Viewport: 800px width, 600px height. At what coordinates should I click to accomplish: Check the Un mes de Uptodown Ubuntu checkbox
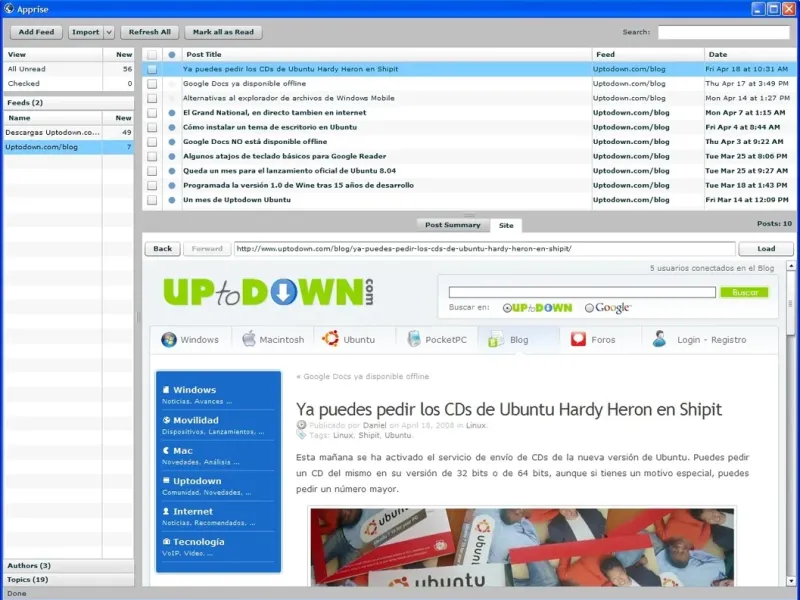tap(152, 200)
